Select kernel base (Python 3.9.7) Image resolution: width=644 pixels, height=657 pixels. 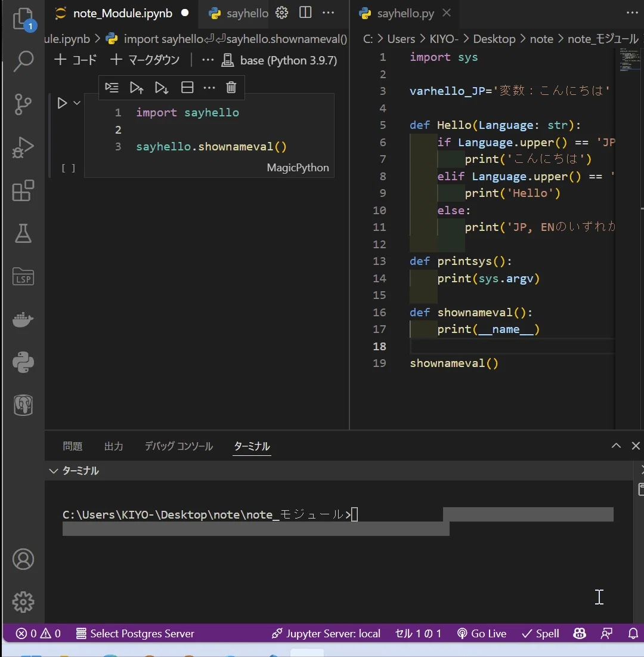[x=279, y=60]
